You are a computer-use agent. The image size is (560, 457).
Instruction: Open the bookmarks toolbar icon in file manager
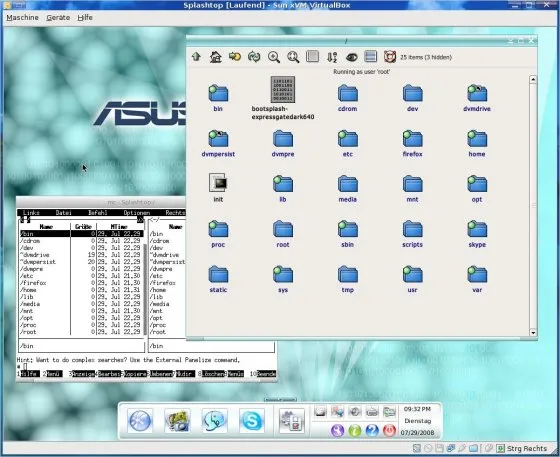[235, 56]
